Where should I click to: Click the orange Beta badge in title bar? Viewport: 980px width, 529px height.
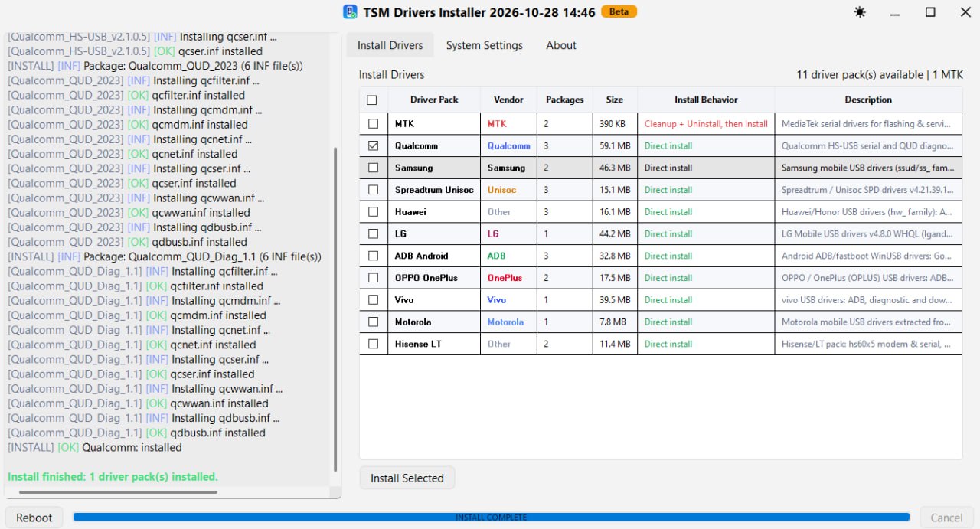tap(619, 11)
